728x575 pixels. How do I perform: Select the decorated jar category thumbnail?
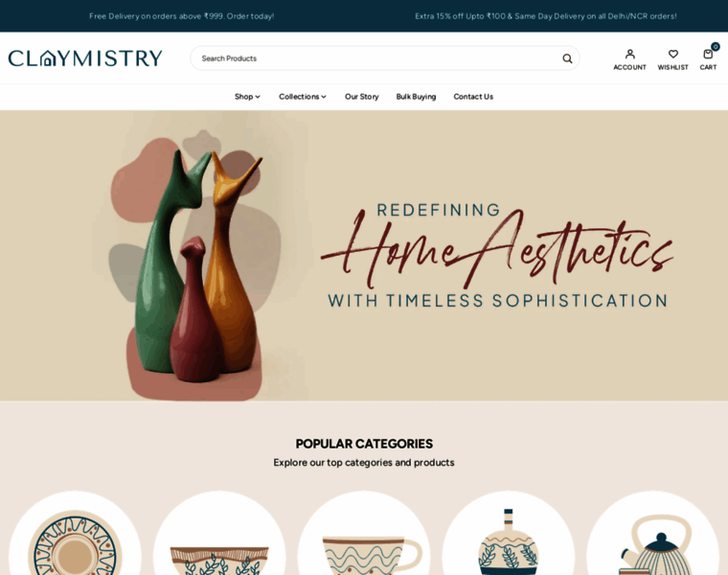(x=508, y=533)
